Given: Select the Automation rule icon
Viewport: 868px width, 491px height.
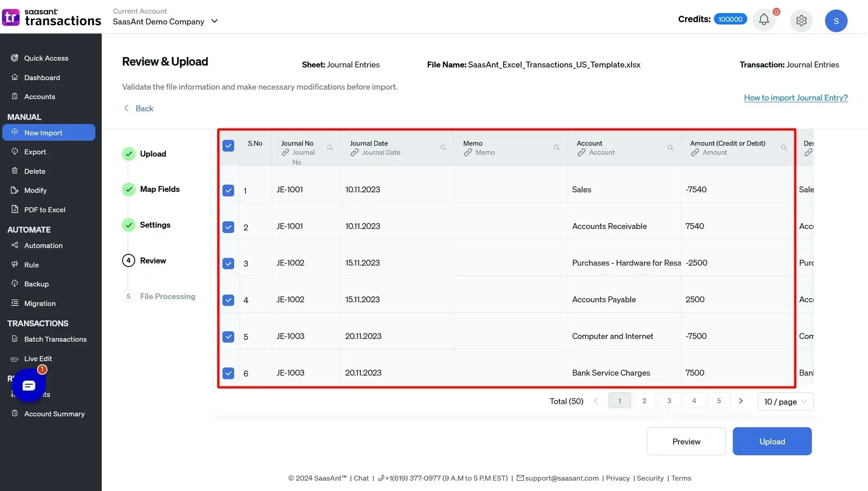Looking at the screenshot, I should pyautogui.click(x=14, y=264).
